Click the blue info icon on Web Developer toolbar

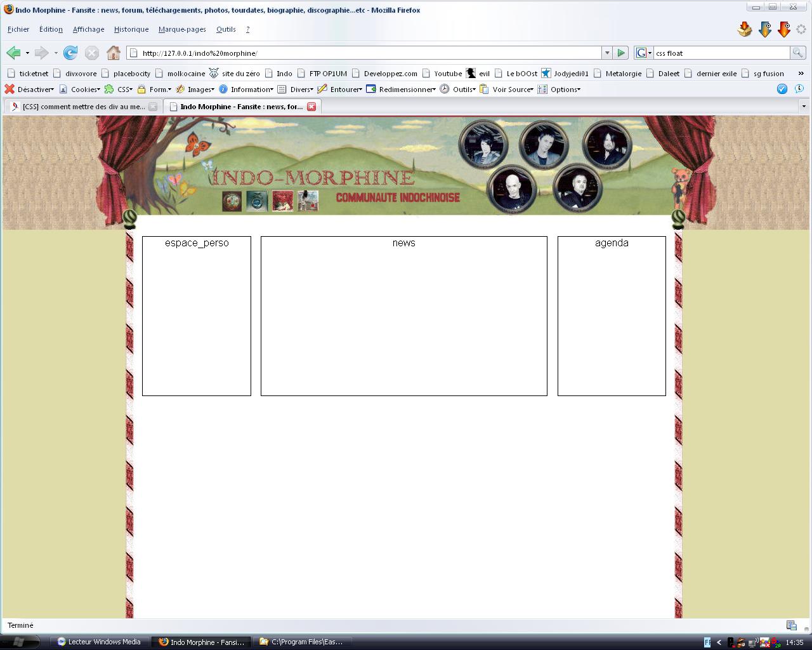799,89
